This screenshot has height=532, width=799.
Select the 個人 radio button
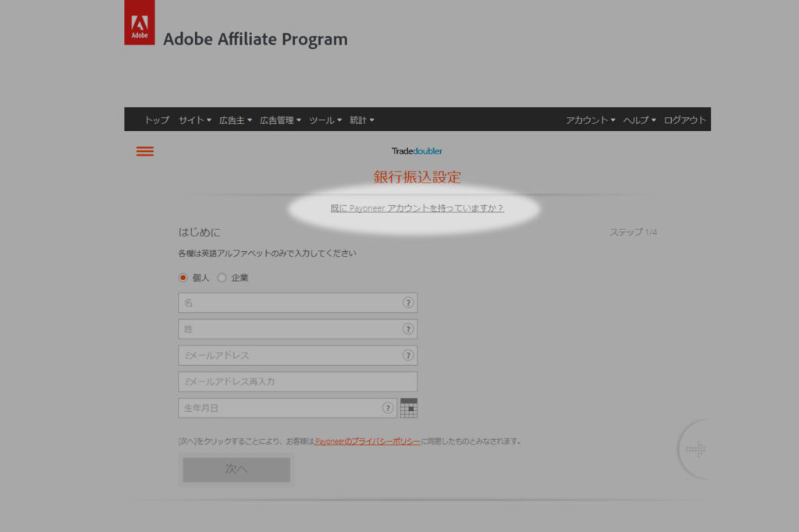point(183,278)
